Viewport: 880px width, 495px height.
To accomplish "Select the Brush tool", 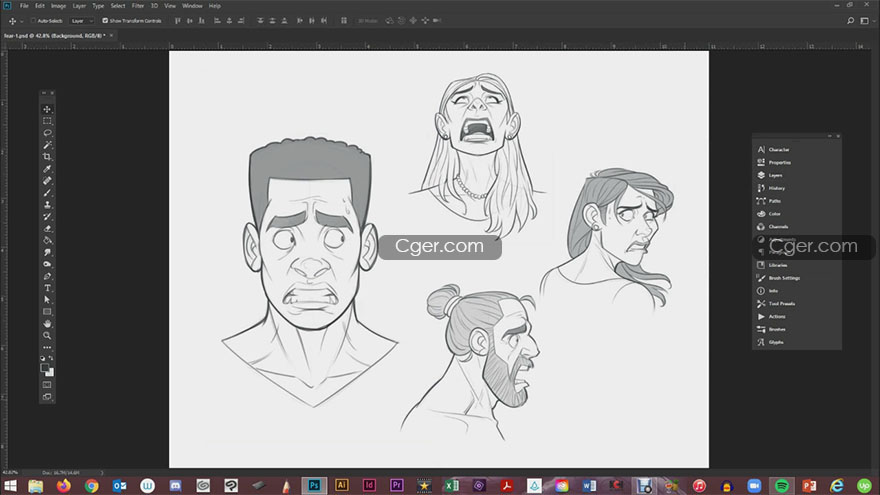I will (x=47, y=192).
